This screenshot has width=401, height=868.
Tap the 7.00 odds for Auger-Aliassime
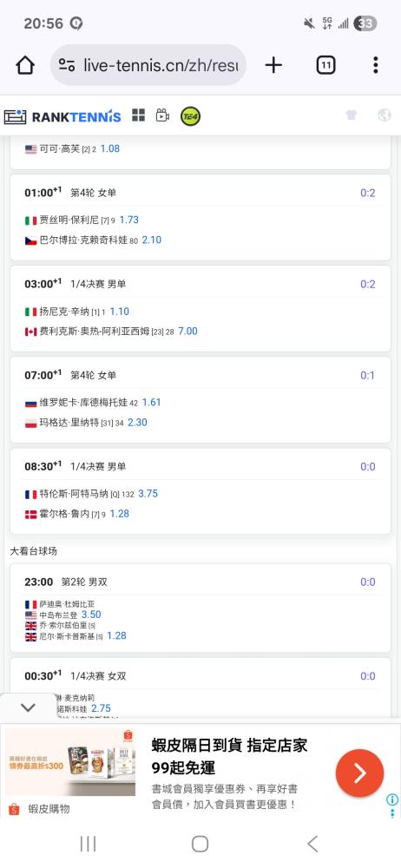click(187, 331)
